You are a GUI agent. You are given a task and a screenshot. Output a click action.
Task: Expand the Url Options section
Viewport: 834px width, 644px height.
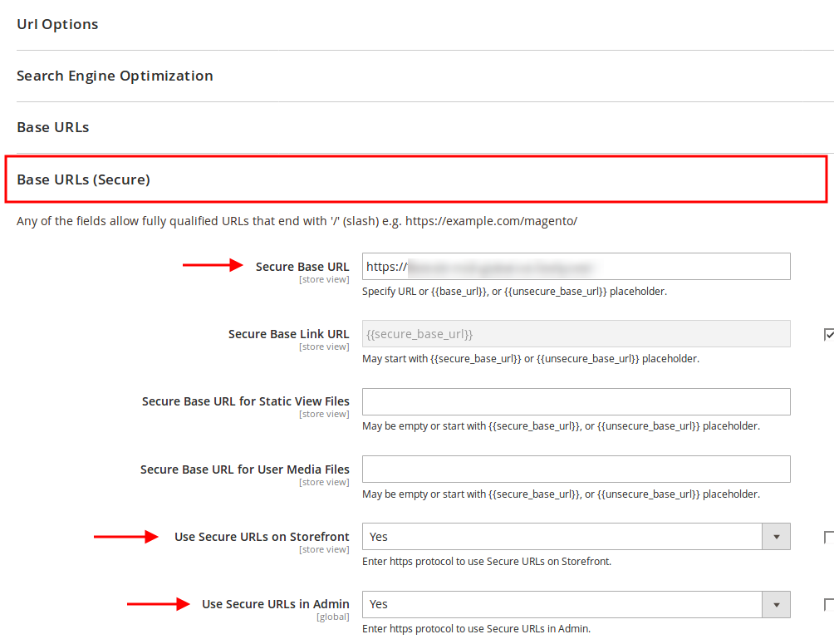(x=57, y=24)
